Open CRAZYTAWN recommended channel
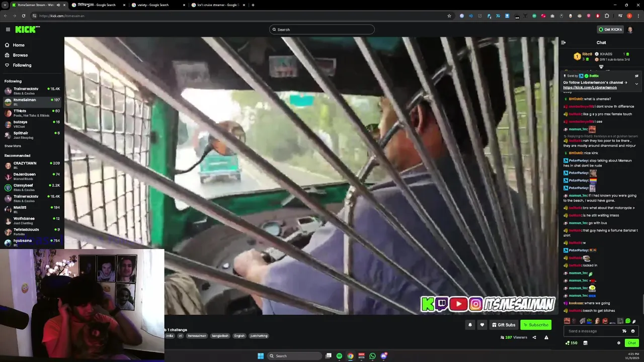Image resolution: width=644 pixels, height=362 pixels. pyautogui.click(x=32, y=165)
